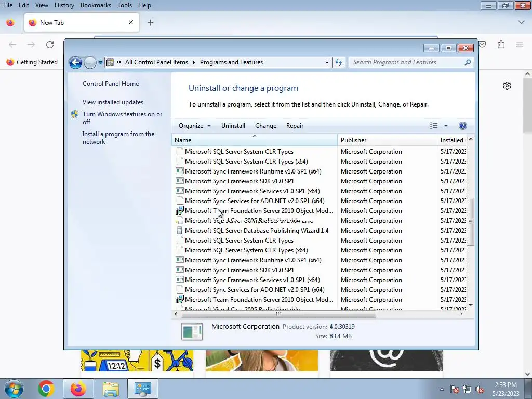Click the Control Panel address bar icon
Screen dimensions: 532x399
[x=110, y=62]
